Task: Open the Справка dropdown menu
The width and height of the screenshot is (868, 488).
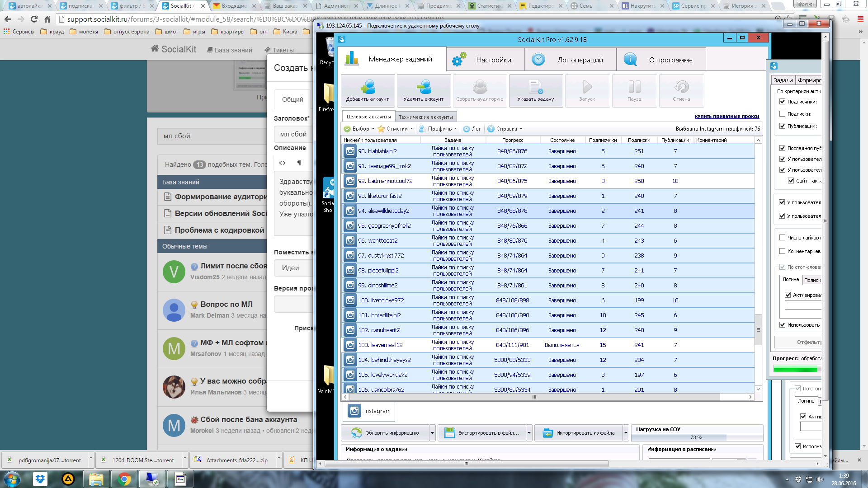Action: pos(505,129)
